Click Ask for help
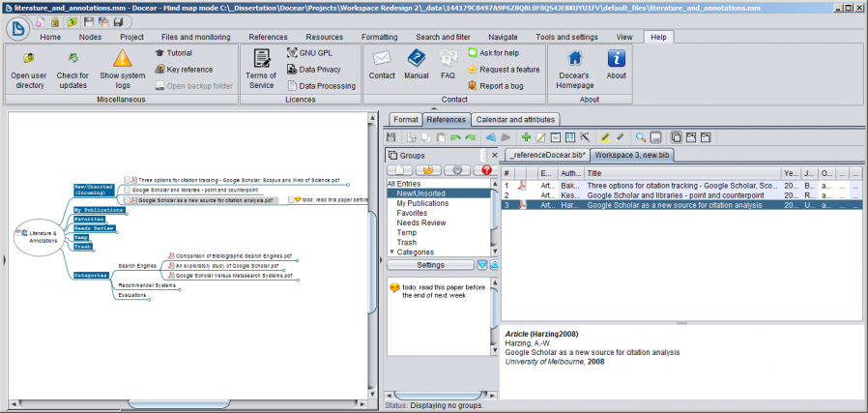The image size is (868, 413). point(493,53)
